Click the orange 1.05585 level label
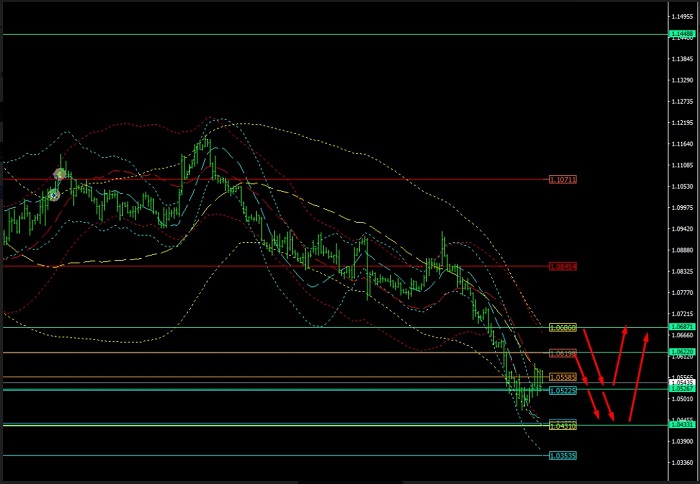The height and width of the screenshot is (484, 700). [x=563, y=377]
